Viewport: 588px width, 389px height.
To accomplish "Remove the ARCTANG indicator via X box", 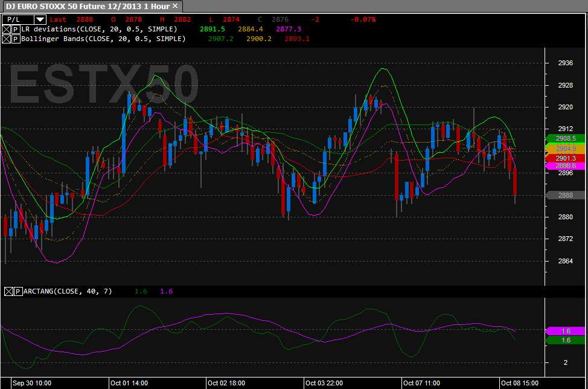I will pos(8,292).
